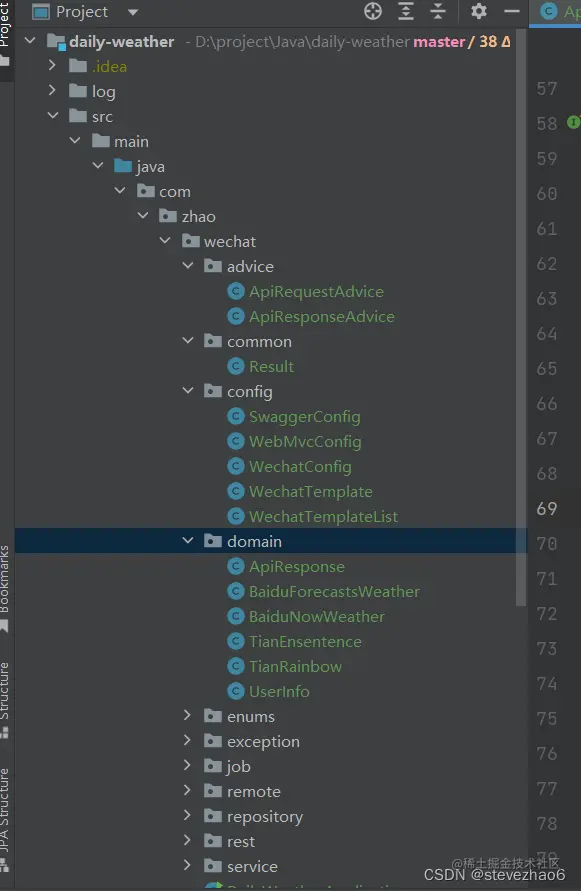Expand the repository package
The height and width of the screenshot is (891, 581).
point(187,815)
